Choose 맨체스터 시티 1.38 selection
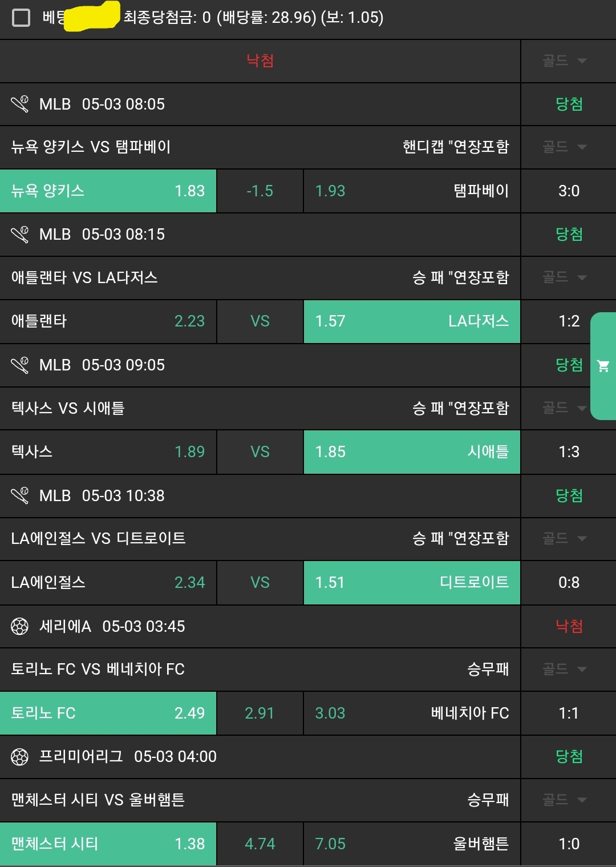Viewport: 616px width, 867px height. pyautogui.click(x=108, y=844)
